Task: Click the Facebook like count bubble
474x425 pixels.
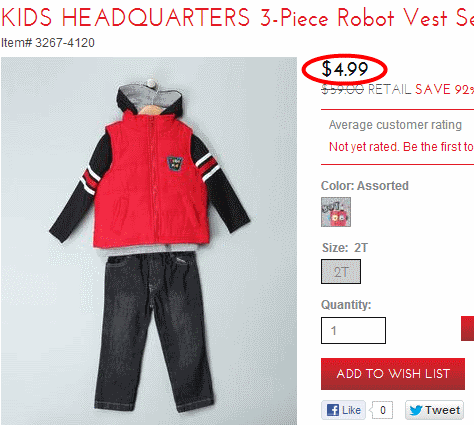Action: pos(382,410)
